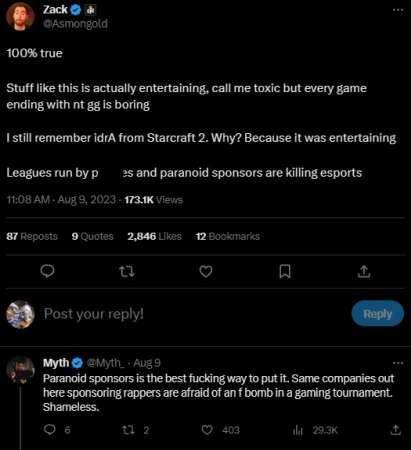Open Zack's profile picture
This screenshot has width=411, height=450.
pos(20,16)
